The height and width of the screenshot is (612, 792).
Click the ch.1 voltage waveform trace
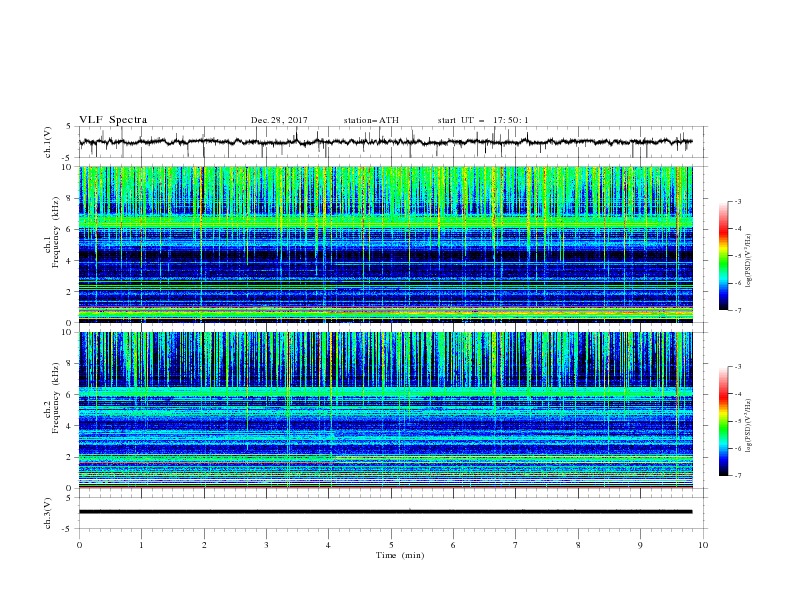[x=386, y=142]
